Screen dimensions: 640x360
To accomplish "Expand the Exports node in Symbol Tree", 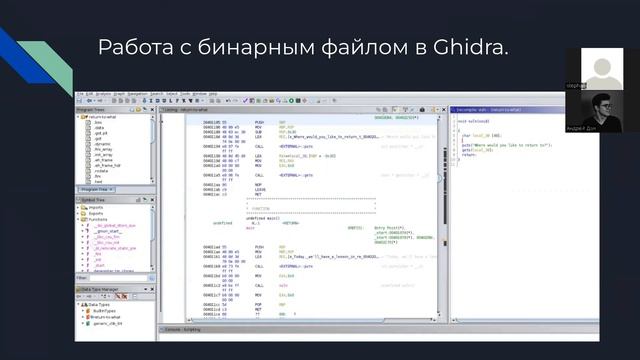I will (78, 213).
